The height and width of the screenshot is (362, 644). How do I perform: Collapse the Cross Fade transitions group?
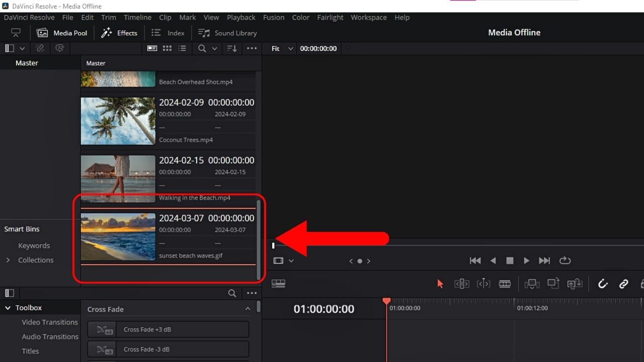248,309
